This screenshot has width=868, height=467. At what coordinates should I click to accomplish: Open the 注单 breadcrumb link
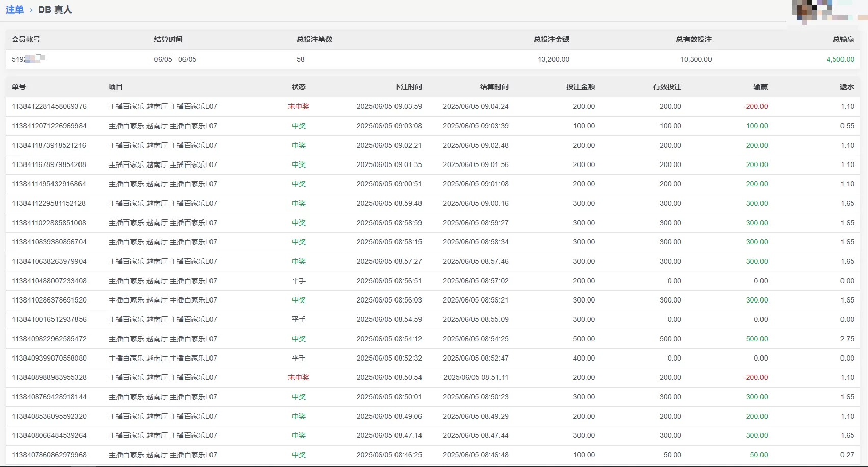(x=15, y=10)
